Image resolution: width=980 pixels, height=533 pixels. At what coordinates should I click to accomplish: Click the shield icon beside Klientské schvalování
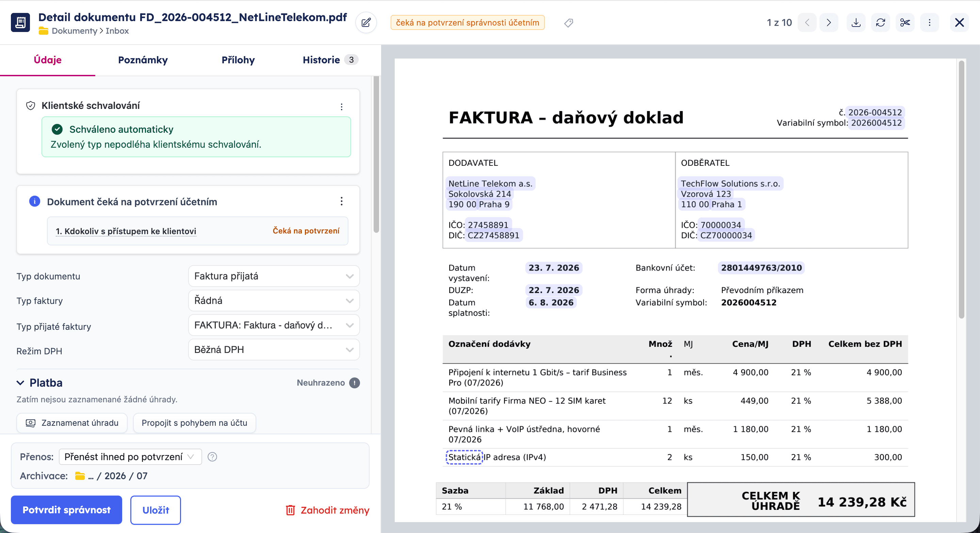[x=30, y=106]
